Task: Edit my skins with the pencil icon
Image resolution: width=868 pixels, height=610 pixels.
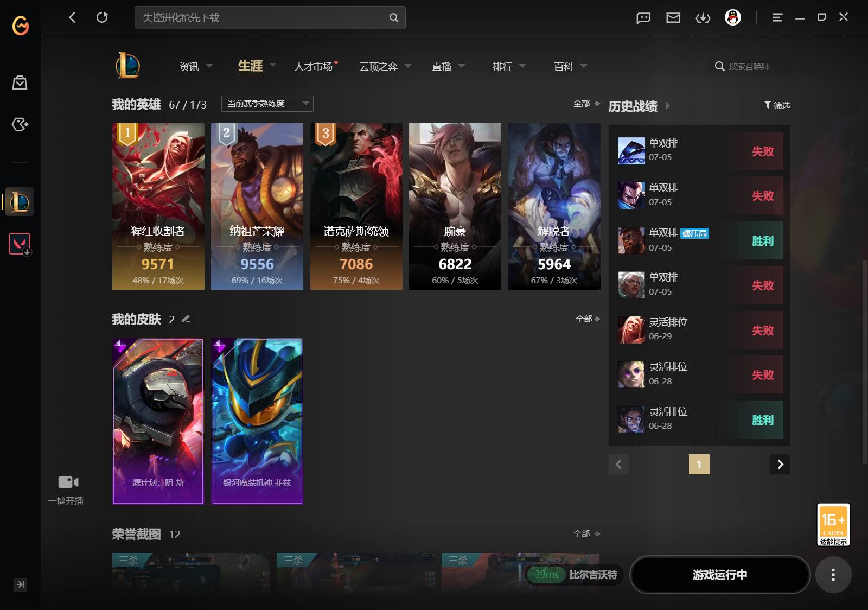Action: click(186, 319)
